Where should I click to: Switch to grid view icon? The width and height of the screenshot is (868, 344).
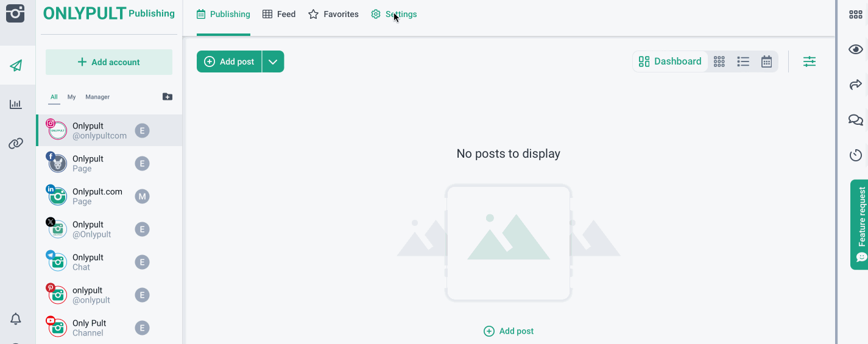719,61
